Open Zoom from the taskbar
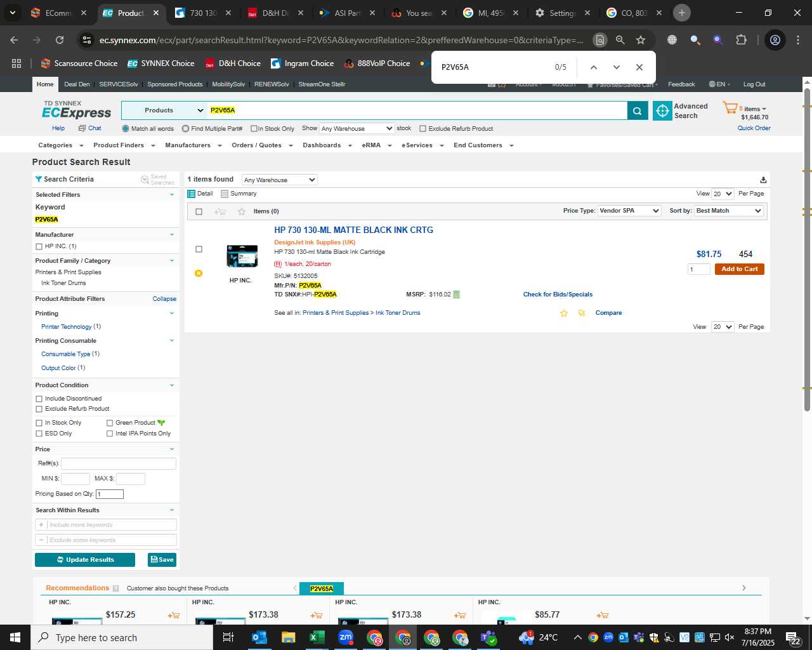This screenshot has height=650, width=812. (x=346, y=637)
